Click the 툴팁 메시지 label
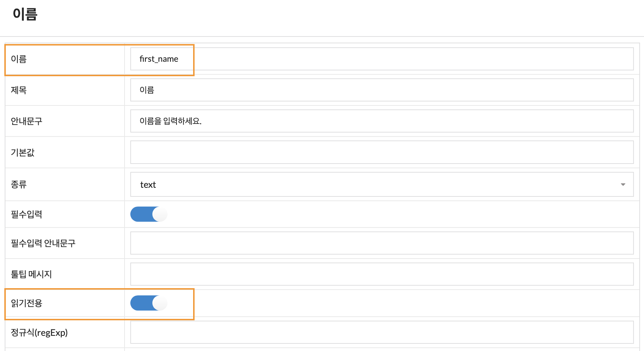This screenshot has width=644, height=351. 31,274
